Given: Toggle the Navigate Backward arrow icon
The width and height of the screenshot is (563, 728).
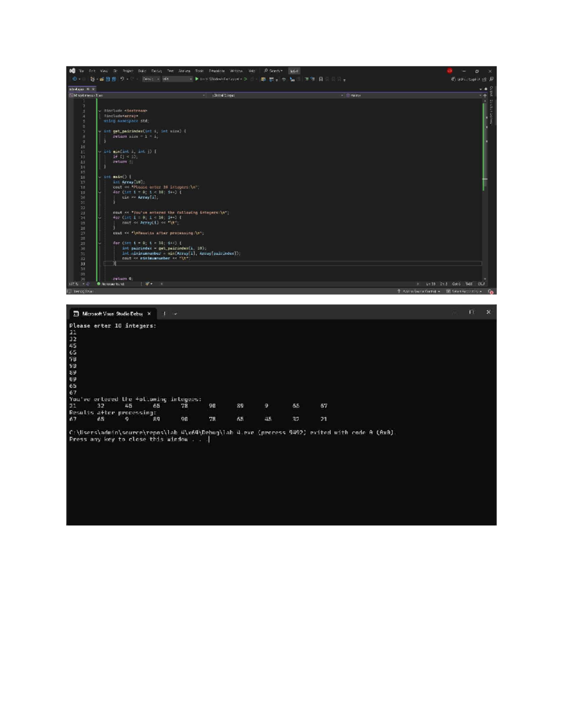Looking at the screenshot, I should pyautogui.click(x=75, y=79).
